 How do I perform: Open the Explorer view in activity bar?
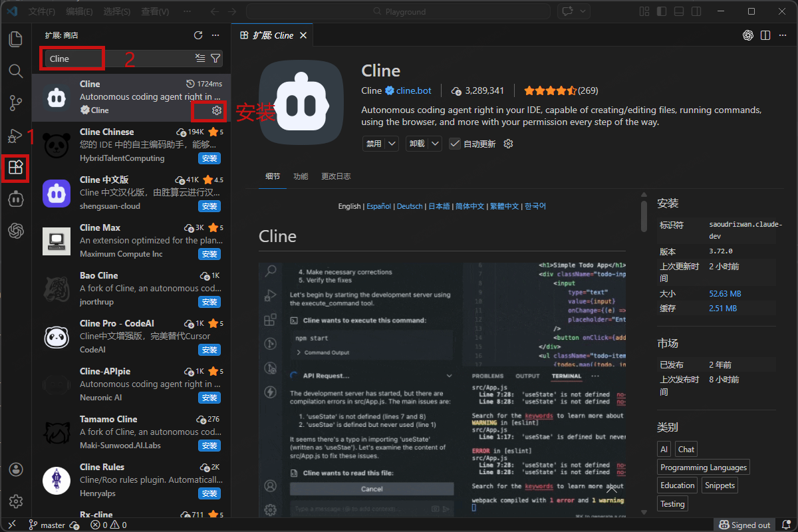pos(15,39)
